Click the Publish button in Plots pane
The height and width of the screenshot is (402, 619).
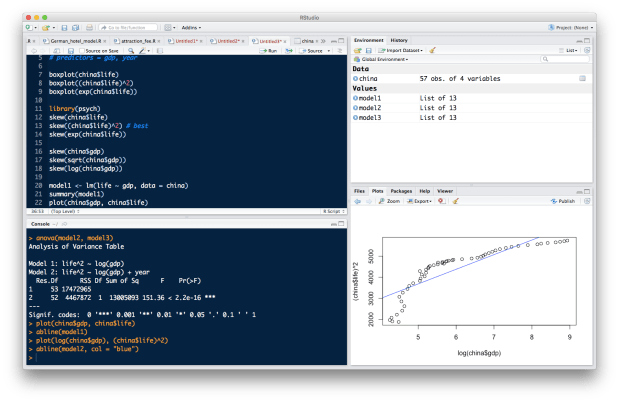tap(563, 201)
